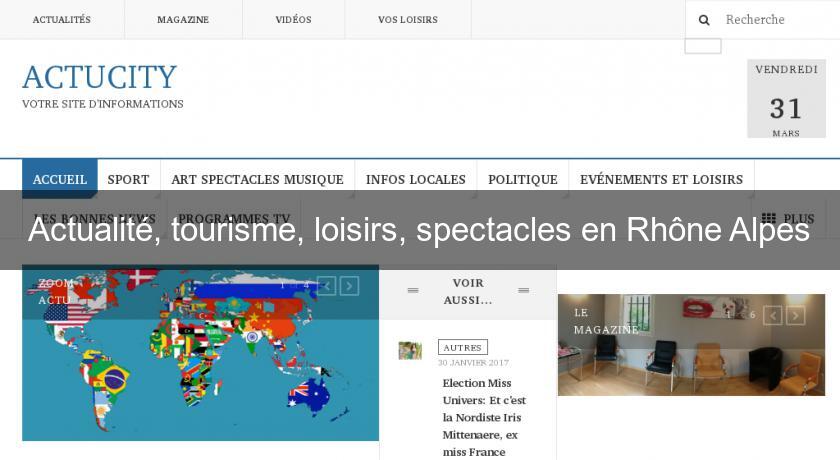Go to next Zoom Actu slide
Viewport: 840px width, 460px height.
(349, 286)
